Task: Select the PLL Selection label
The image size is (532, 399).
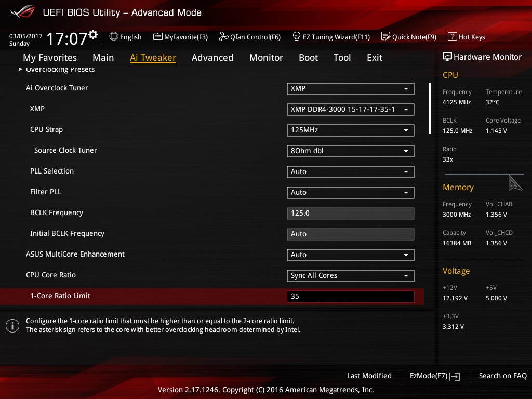Action: pyautogui.click(x=52, y=171)
